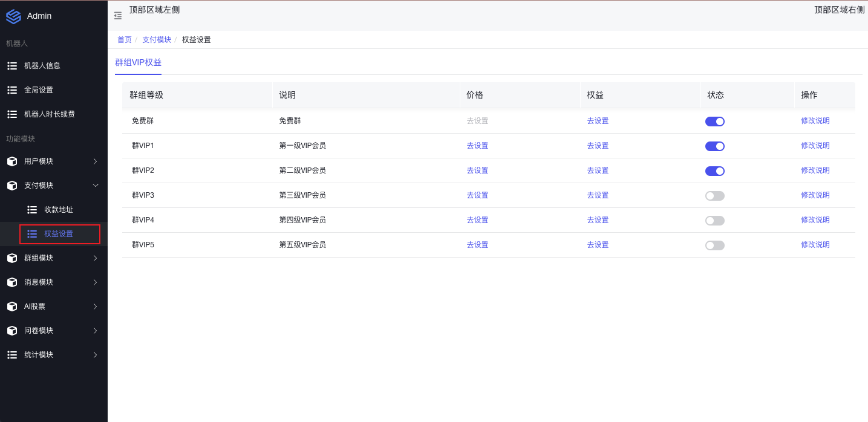Click the list icon beside 统计模块
The height and width of the screenshot is (422, 868).
point(12,355)
